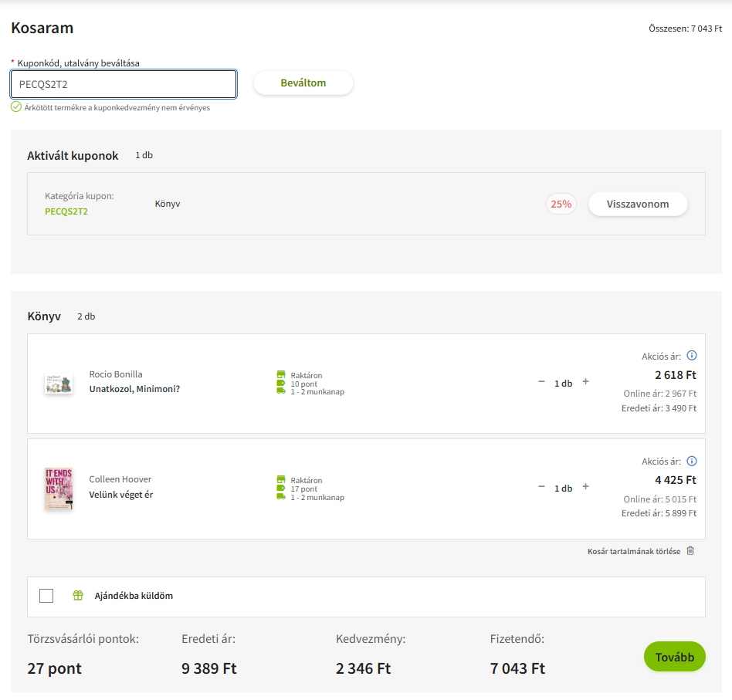Screen dimensions: 732x700
Task: Open the It Ends With Us cover thumbnail
Action: (59, 489)
